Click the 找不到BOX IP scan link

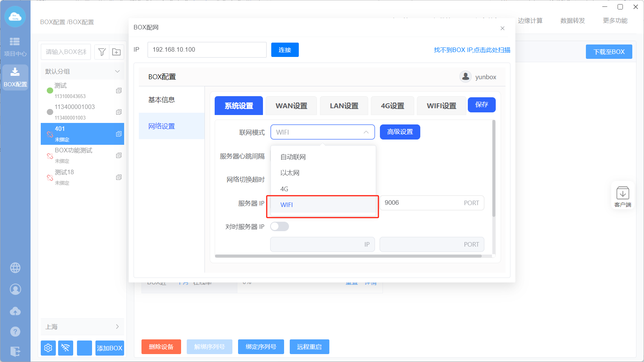coord(472,50)
